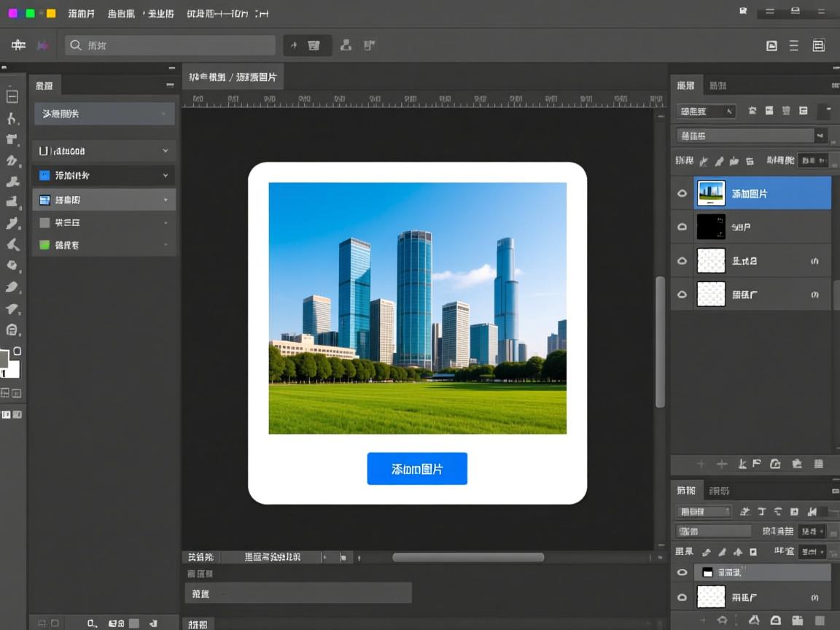This screenshot has width=840, height=630.
Task: Click the shopping basket icon beside the search box
Action: point(314,45)
